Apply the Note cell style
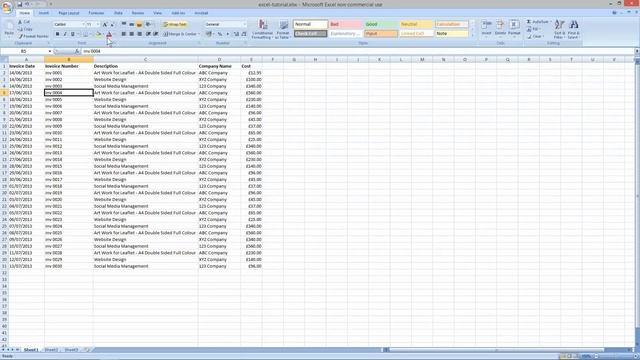 coord(451,33)
